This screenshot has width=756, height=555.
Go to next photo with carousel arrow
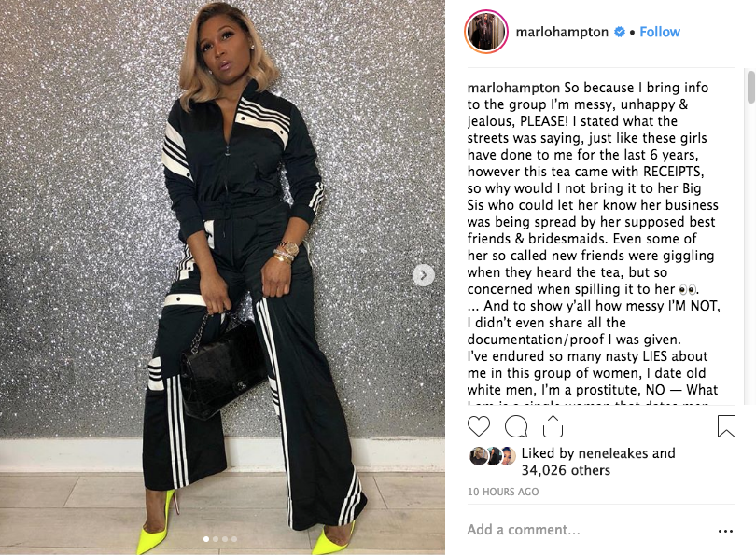424,275
